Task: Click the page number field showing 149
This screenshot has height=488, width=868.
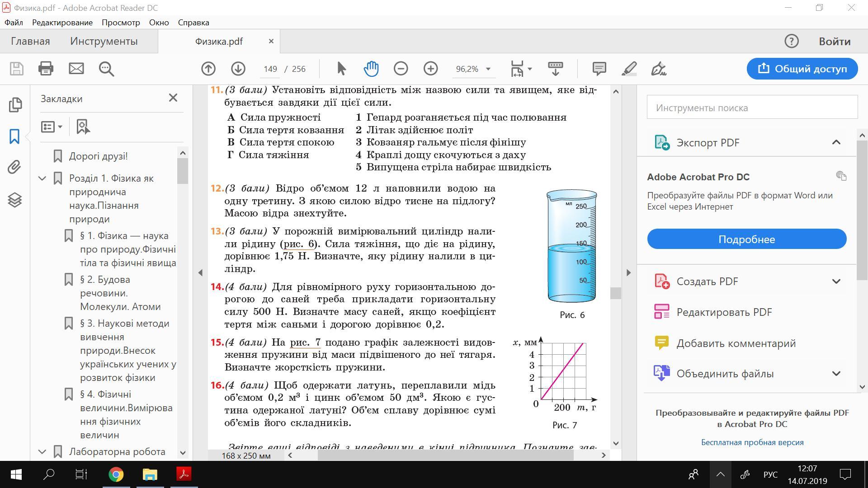Action: [270, 69]
